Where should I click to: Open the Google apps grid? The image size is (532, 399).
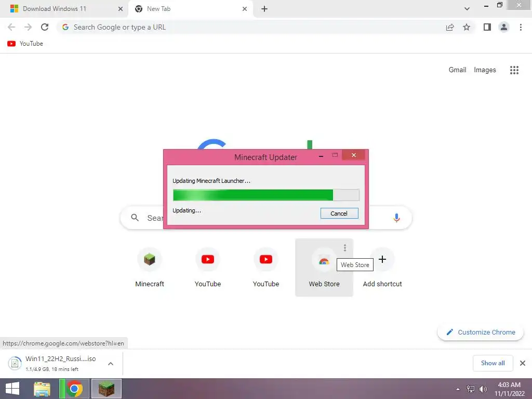(514, 70)
